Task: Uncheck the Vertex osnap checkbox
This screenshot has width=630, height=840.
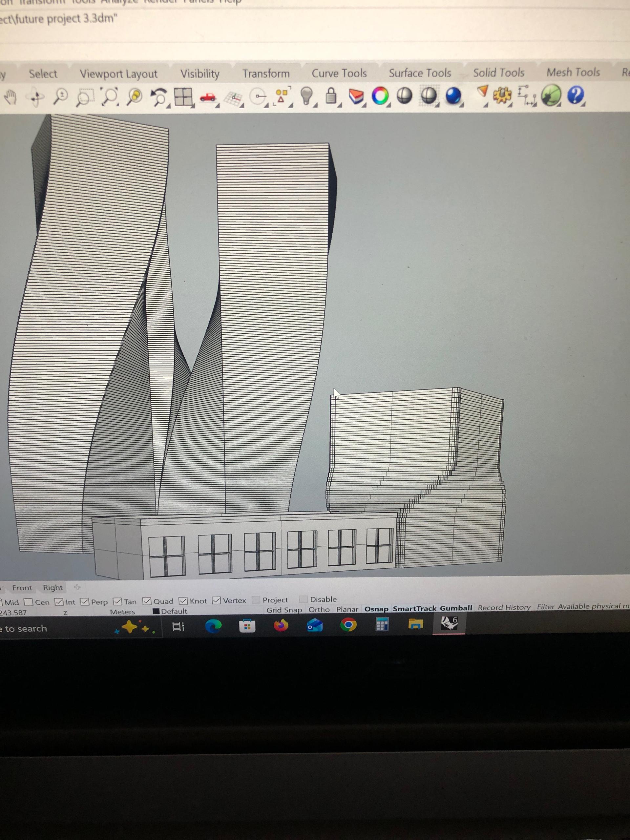Action: pyautogui.click(x=217, y=600)
